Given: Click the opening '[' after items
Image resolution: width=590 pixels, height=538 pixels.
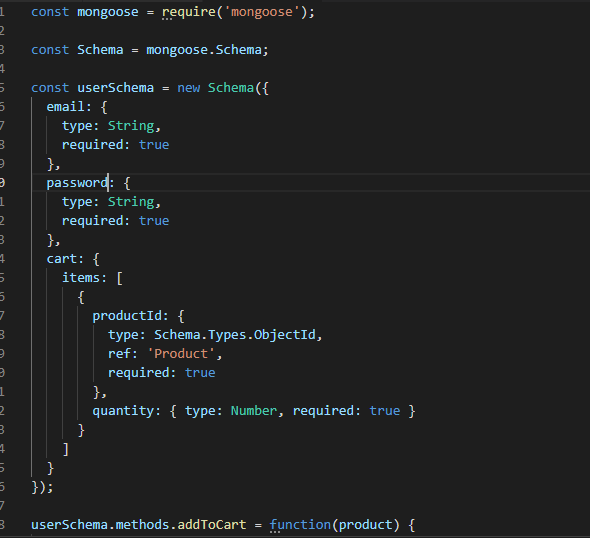Looking at the screenshot, I should [119, 278].
